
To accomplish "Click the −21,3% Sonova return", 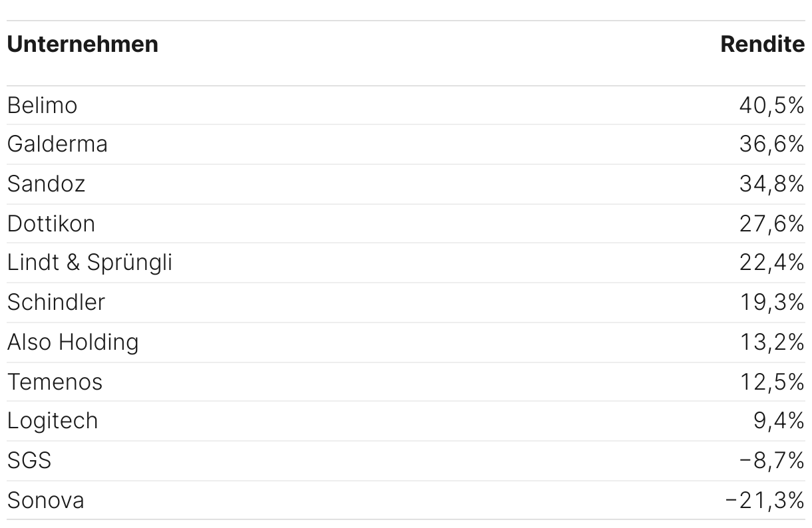I will (765, 500).
